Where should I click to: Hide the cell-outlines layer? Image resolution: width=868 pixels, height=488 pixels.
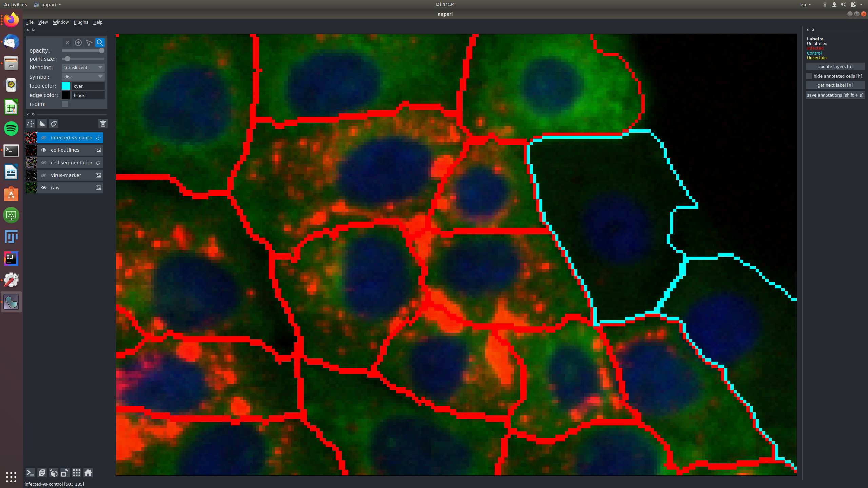coord(44,150)
